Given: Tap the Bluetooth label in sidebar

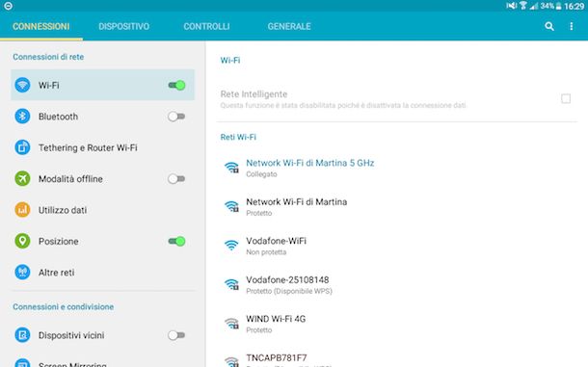Looking at the screenshot, I should 58,117.
